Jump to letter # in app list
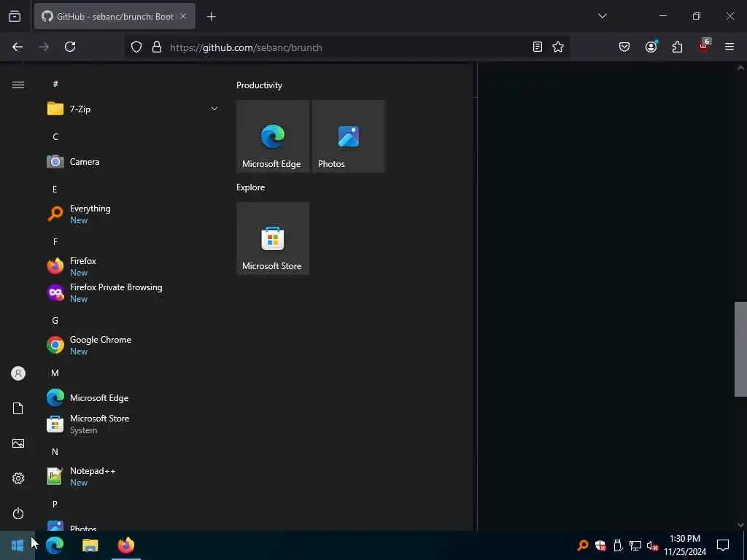 [55, 84]
